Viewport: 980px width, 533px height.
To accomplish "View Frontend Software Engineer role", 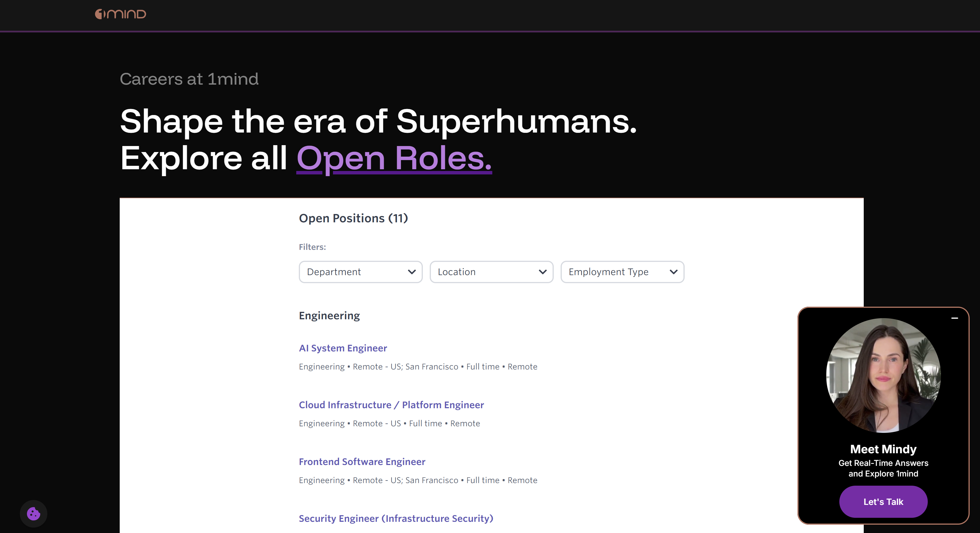I will [x=362, y=462].
